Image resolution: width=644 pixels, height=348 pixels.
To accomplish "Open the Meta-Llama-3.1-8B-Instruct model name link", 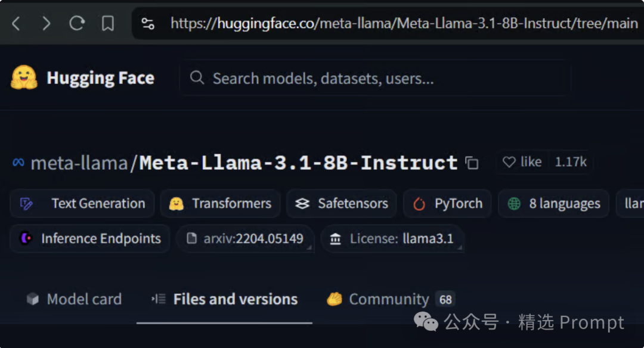I will point(298,163).
